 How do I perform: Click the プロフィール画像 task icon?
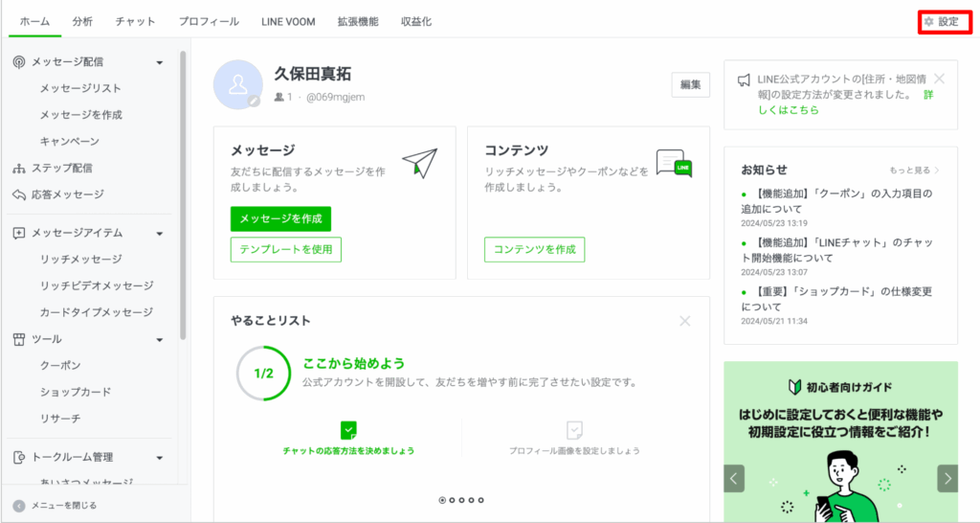(574, 430)
